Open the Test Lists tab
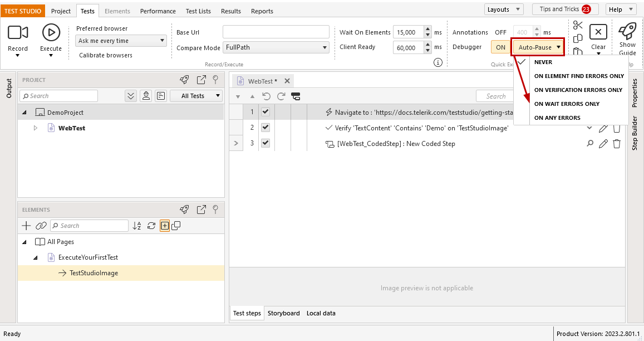The width and height of the screenshot is (644, 341). click(x=198, y=11)
